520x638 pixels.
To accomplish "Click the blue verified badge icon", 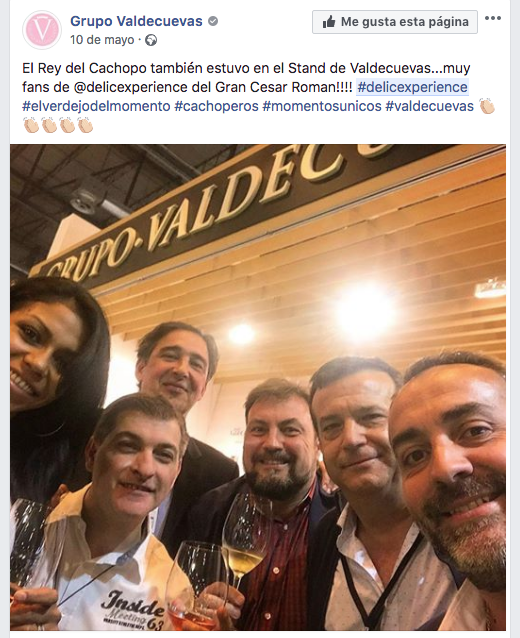I will coord(212,21).
